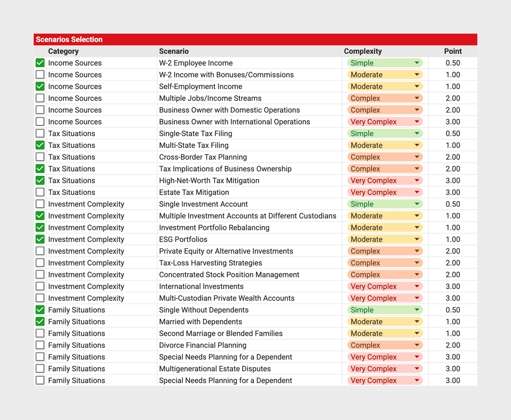Expand complexity dropdown for Multiple Jobs/Income Streams
Screen dimensions: 511x420
(385, 98)
